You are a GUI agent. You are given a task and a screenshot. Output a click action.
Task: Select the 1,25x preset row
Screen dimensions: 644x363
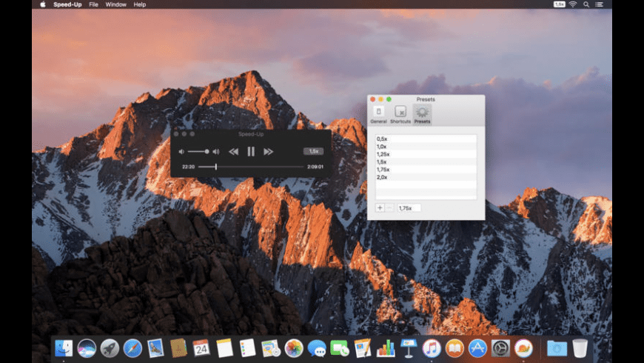click(x=426, y=154)
